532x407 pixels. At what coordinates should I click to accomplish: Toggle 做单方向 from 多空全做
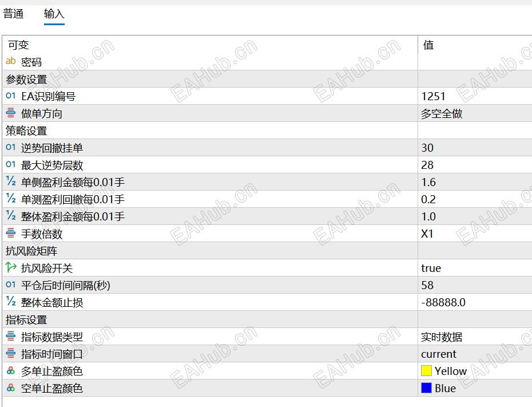click(x=440, y=113)
